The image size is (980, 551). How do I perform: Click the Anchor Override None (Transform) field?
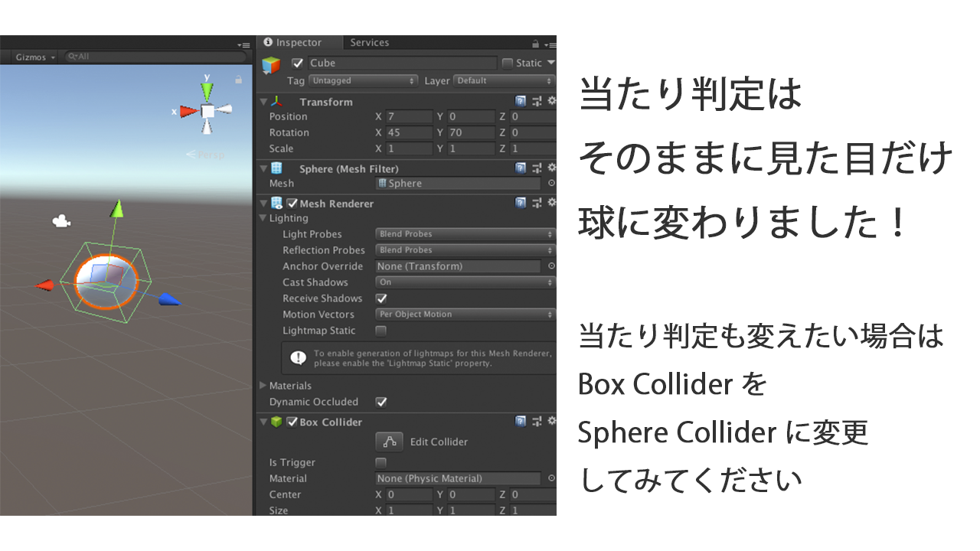click(x=458, y=266)
